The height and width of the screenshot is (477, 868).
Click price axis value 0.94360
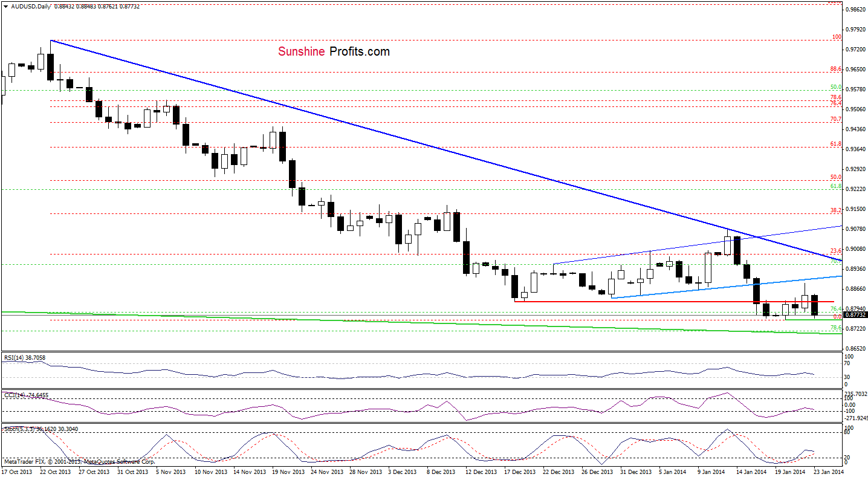click(855, 129)
